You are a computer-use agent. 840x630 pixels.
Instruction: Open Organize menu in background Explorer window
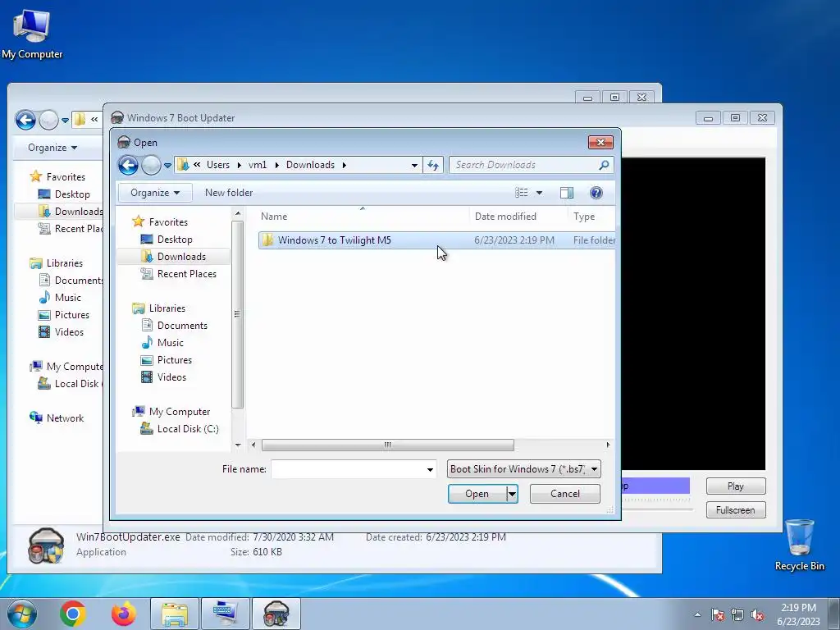pyautogui.click(x=52, y=148)
